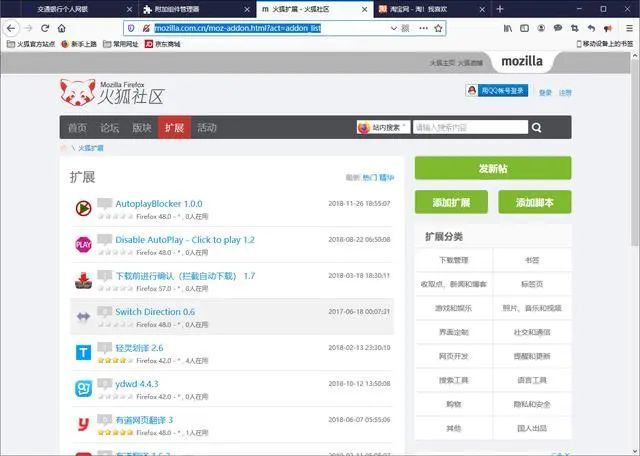
Task: Open the Switch Direction 0.6 link
Action: click(x=155, y=311)
